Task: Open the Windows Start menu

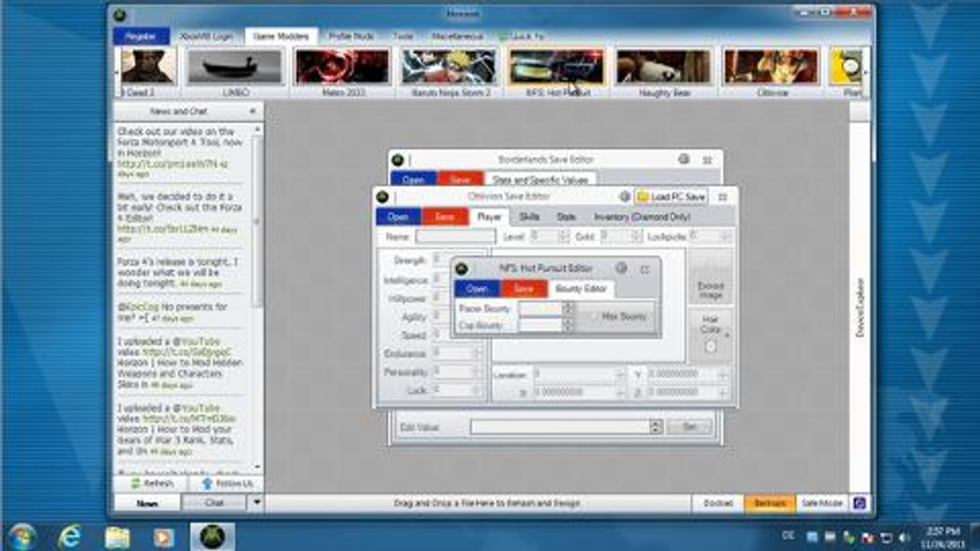Action: pyautogui.click(x=23, y=536)
